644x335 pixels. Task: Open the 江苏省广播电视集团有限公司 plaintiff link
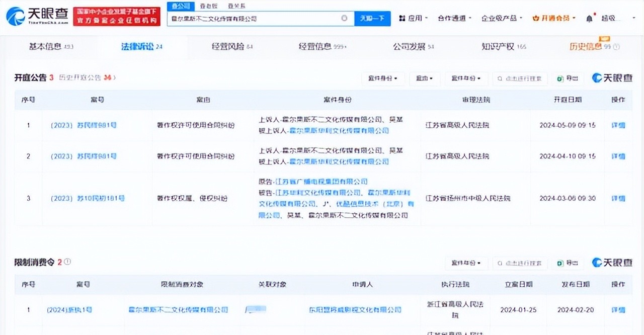321,182
